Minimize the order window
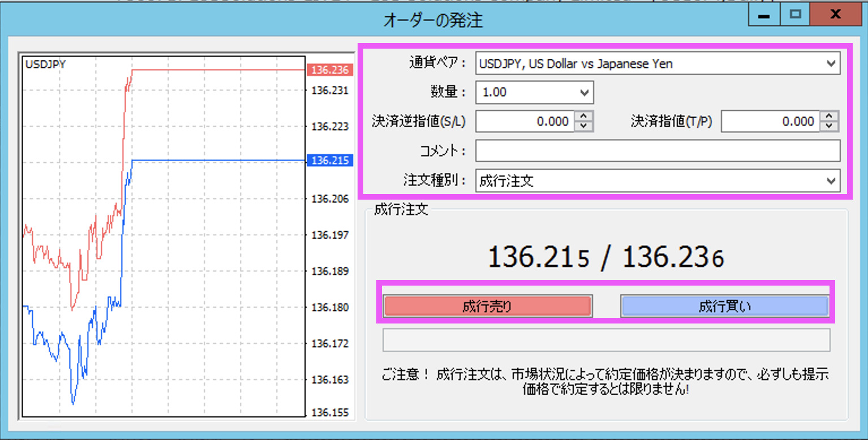868x440 pixels. 764,15
